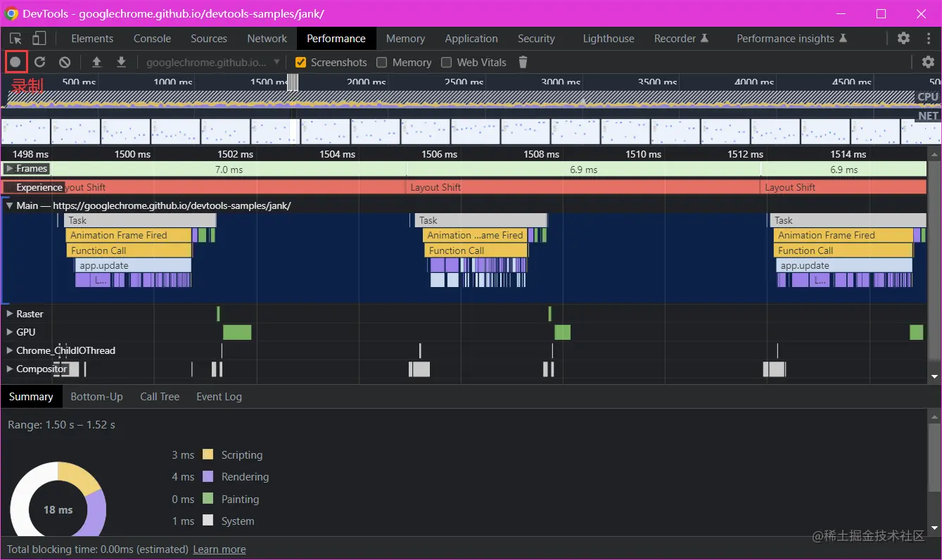The image size is (942, 560).
Task: Open the Application tab
Action: (471, 38)
